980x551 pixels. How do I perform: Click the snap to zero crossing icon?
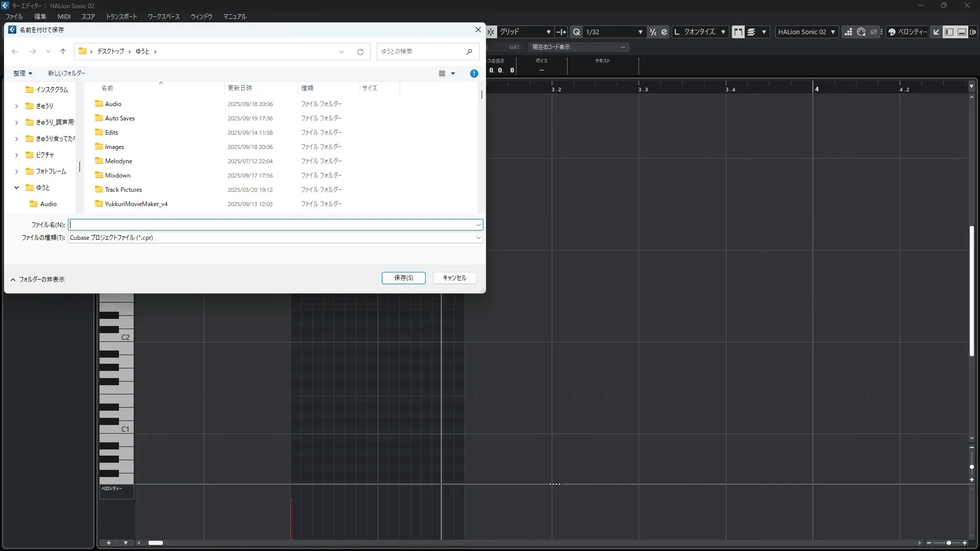pyautogui.click(x=561, y=32)
